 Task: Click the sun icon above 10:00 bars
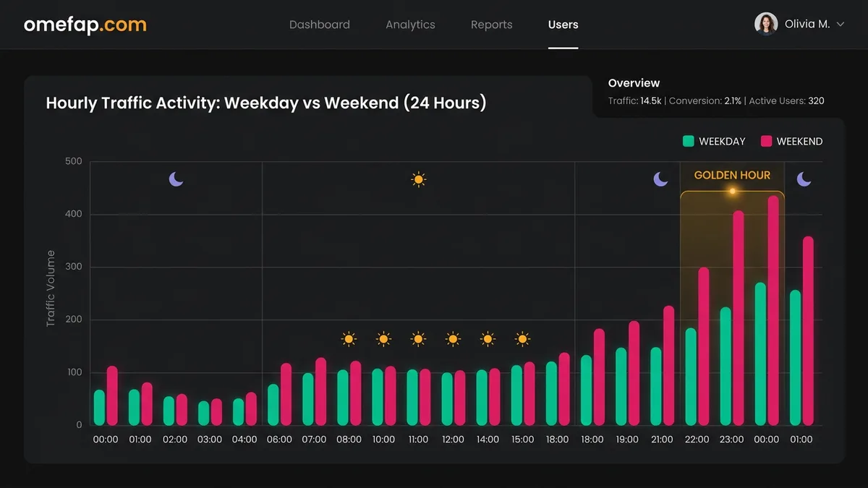(383, 338)
